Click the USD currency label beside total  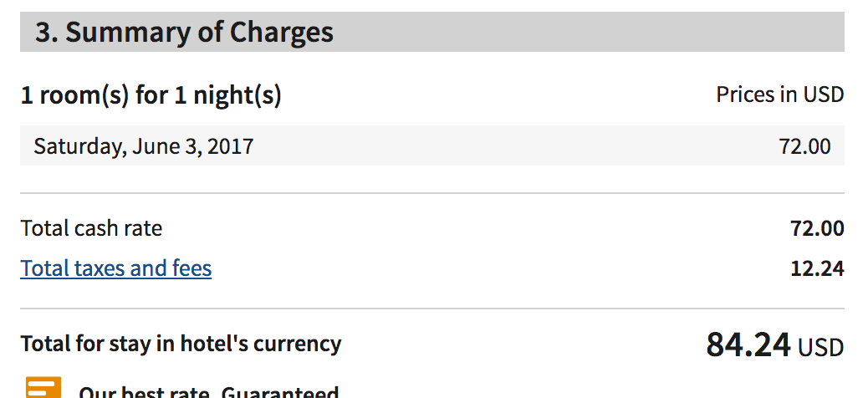(821, 348)
